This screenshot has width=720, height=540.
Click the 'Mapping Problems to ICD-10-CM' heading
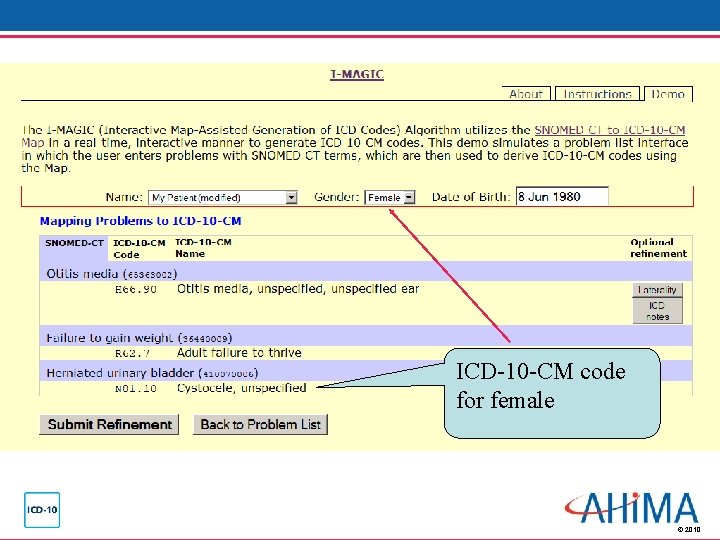(x=141, y=221)
